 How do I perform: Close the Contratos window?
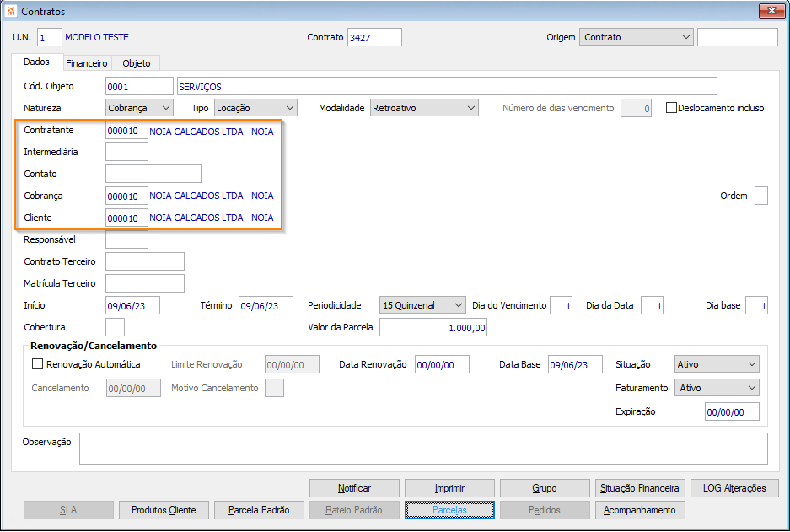pos(771,11)
